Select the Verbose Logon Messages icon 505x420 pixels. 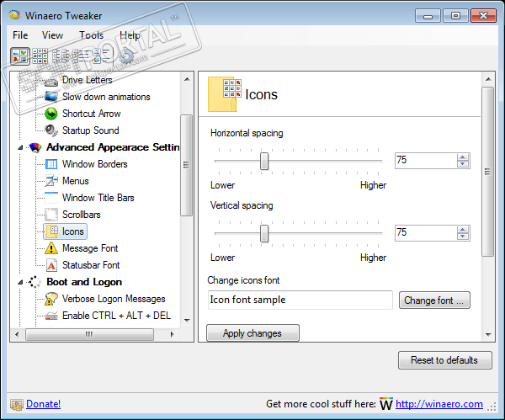pyautogui.click(x=50, y=299)
